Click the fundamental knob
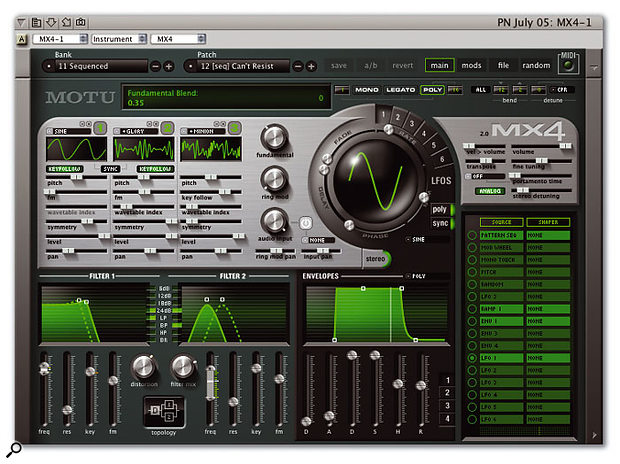620x464 pixels. pyautogui.click(x=274, y=138)
